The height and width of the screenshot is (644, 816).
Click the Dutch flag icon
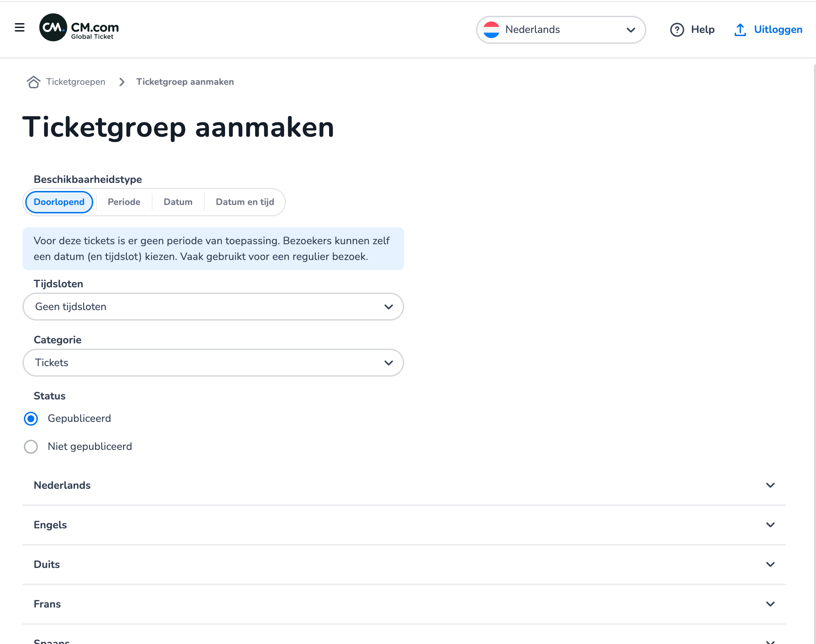(x=491, y=29)
